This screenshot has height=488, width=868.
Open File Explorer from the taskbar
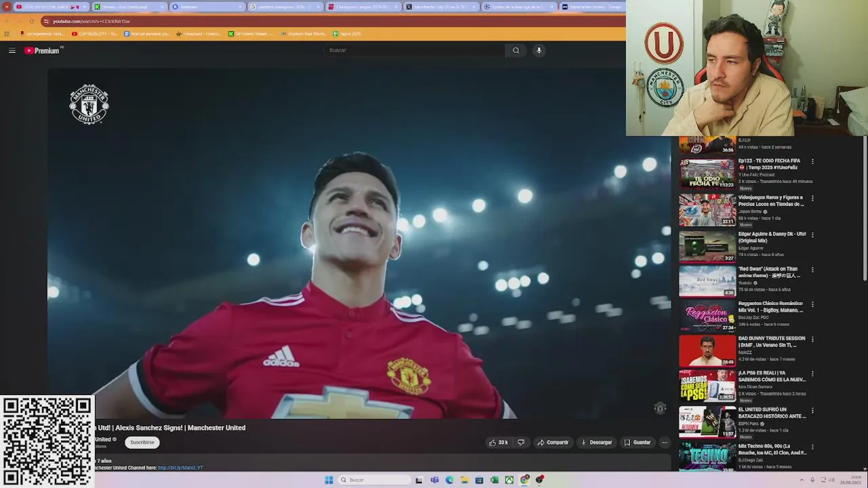point(465,480)
